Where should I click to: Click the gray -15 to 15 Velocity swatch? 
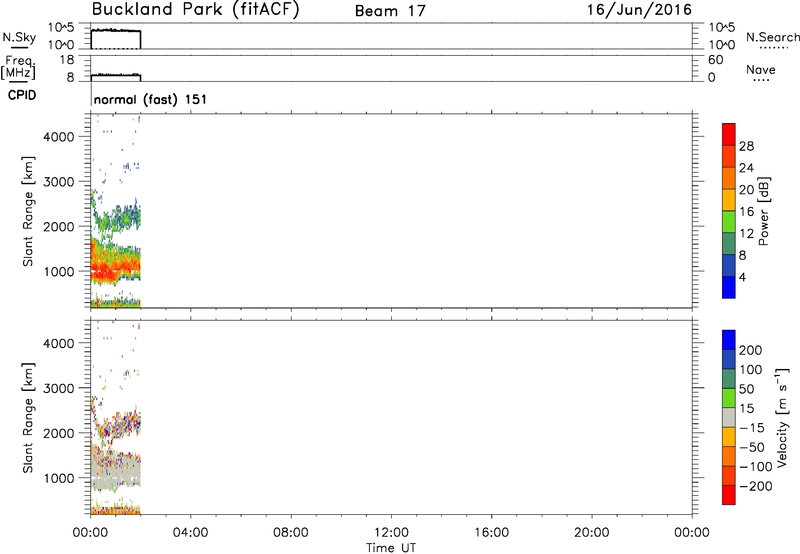tap(729, 417)
